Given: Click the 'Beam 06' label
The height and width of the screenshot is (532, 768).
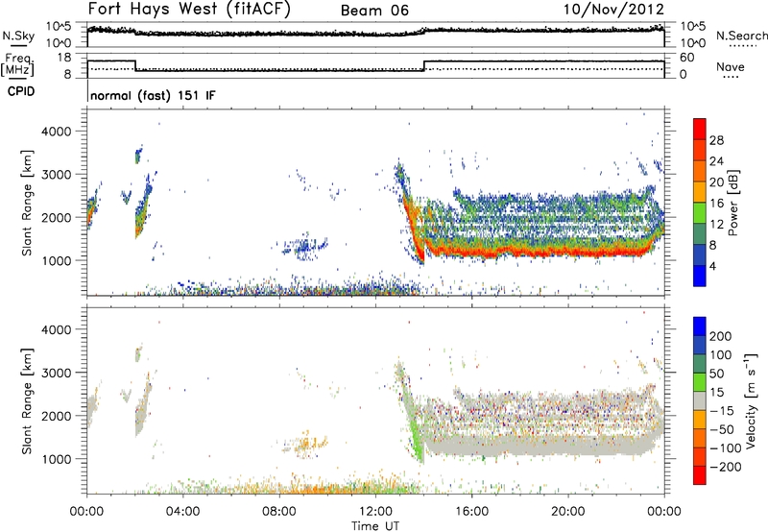Looking at the screenshot, I should (374, 11).
